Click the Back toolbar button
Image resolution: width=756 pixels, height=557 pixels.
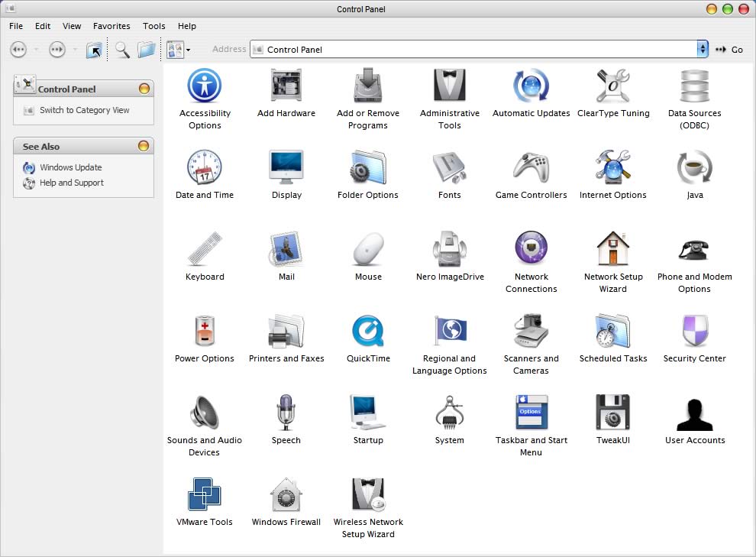coord(18,49)
